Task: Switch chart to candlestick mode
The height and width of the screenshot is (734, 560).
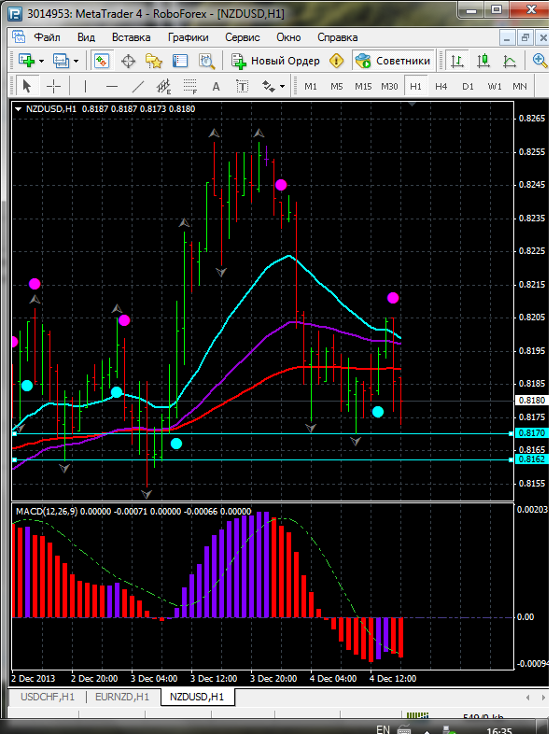Action: pos(483,61)
